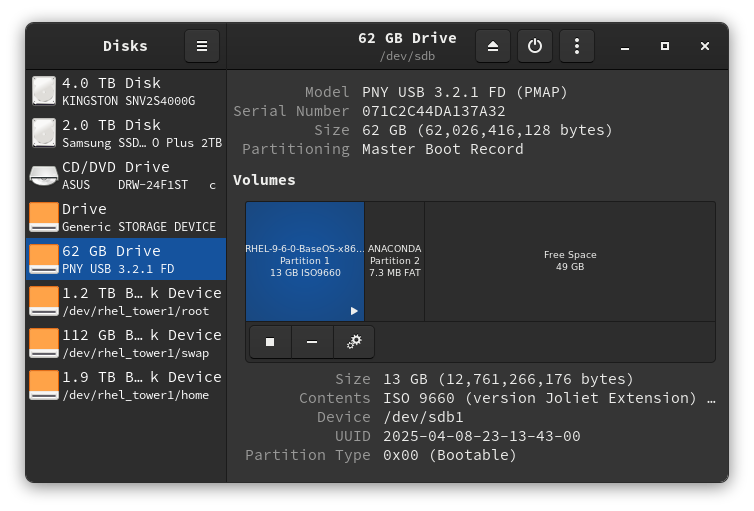
Task: Click the /dev/sdb subtitle in header
Action: (x=407, y=56)
